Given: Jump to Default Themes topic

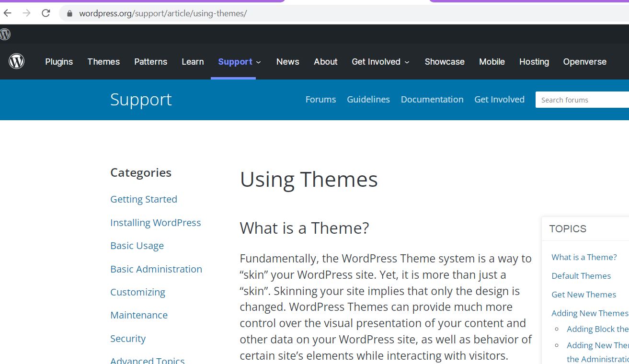Looking at the screenshot, I should click(x=581, y=275).
